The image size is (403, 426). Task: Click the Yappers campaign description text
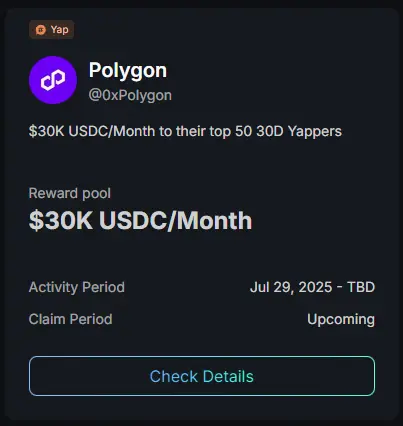pos(185,131)
